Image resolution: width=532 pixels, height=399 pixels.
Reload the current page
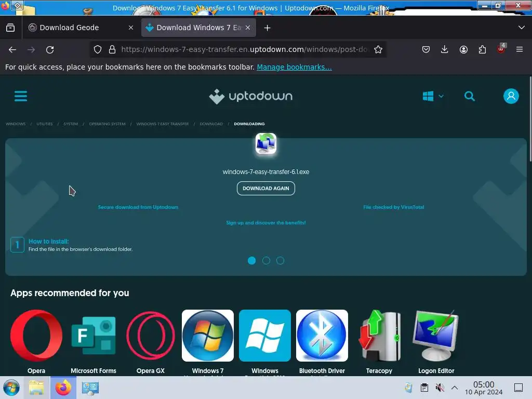pyautogui.click(x=50, y=49)
